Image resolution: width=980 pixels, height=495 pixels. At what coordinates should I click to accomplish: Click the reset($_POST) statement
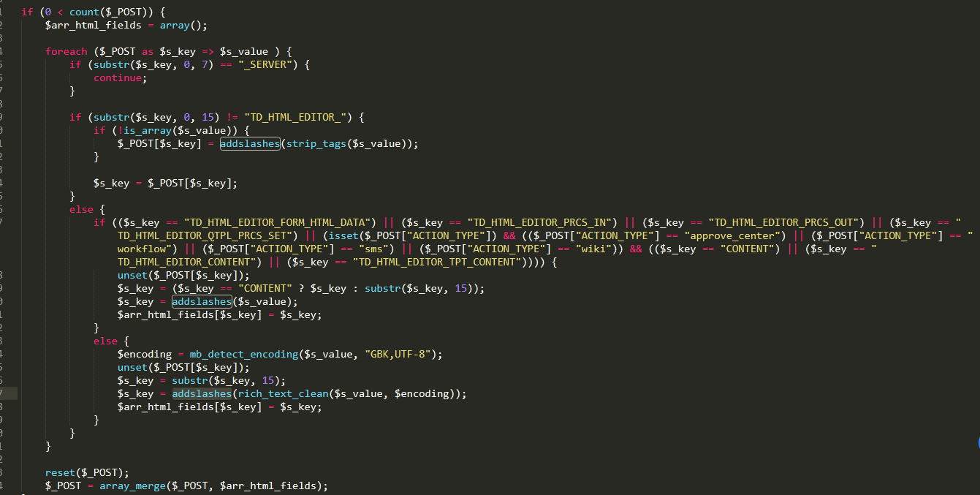coord(87,473)
